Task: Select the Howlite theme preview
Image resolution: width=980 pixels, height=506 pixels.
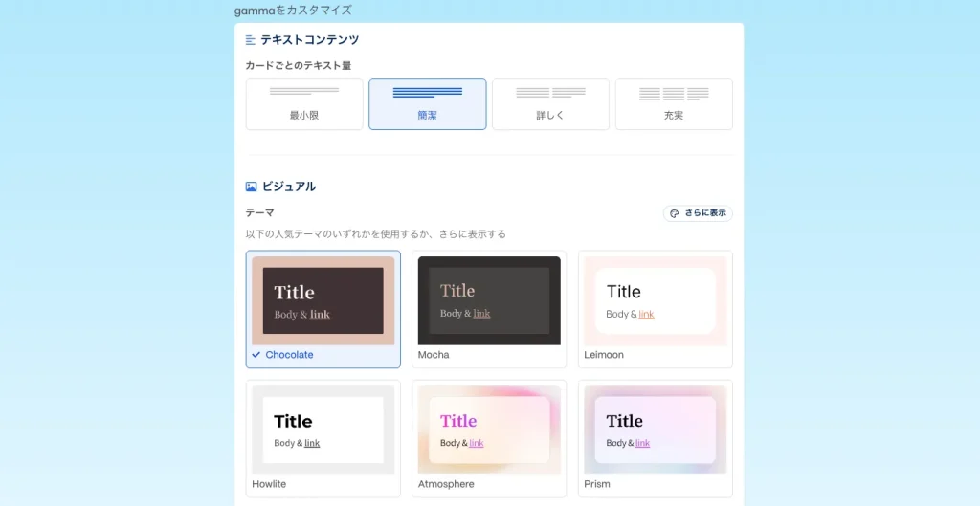Action: (x=323, y=429)
